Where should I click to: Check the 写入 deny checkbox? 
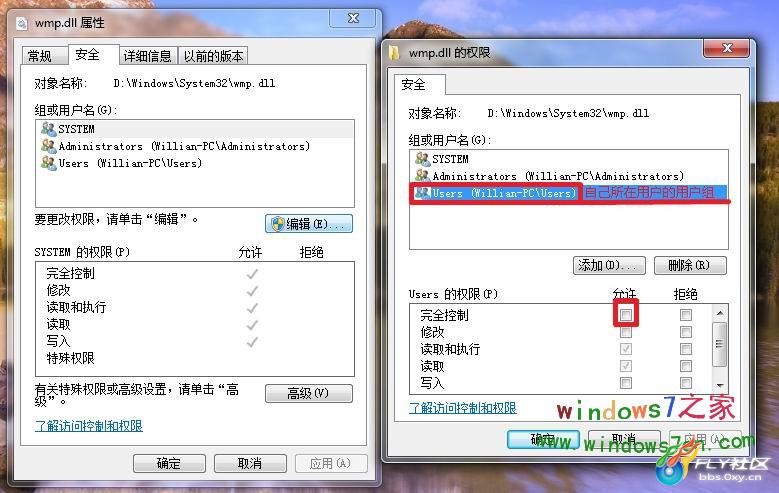pyautogui.click(x=686, y=383)
